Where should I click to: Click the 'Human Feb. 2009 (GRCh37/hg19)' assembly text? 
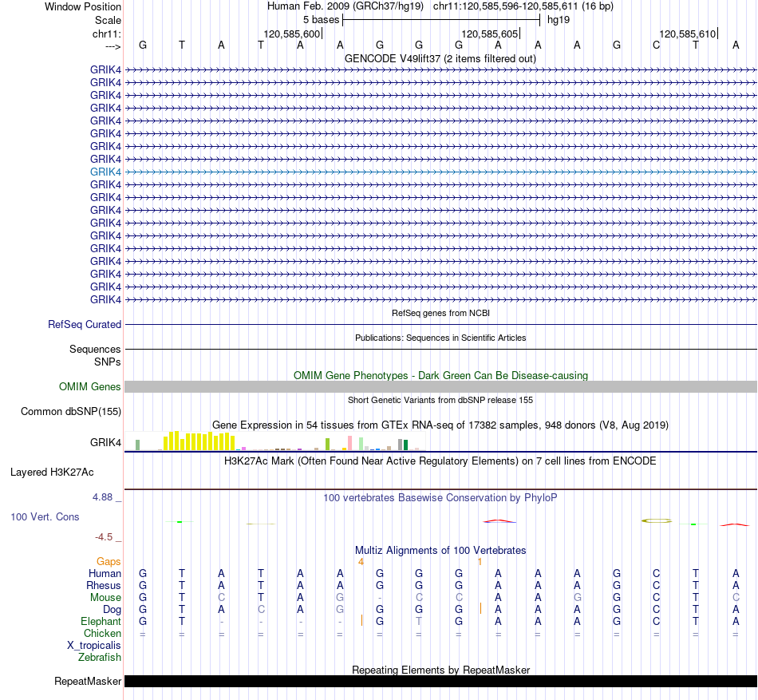pyautogui.click(x=345, y=6)
